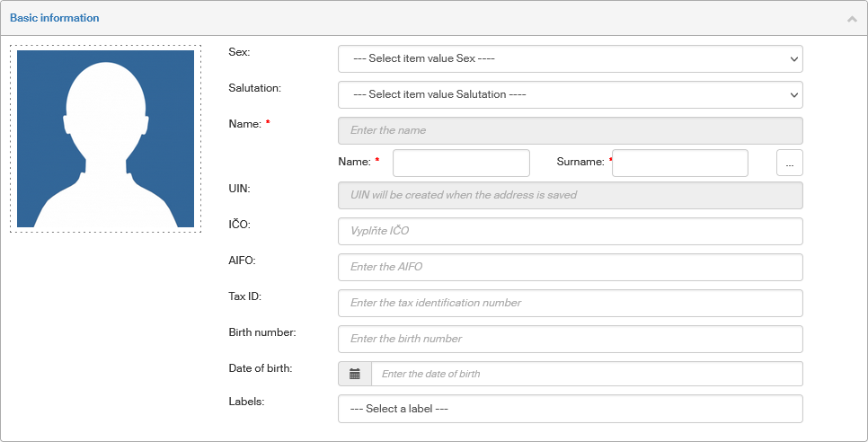Image resolution: width=868 pixels, height=442 pixels.
Task: Focus the IČO input field
Action: pyautogui.click(x=570, y=231)
